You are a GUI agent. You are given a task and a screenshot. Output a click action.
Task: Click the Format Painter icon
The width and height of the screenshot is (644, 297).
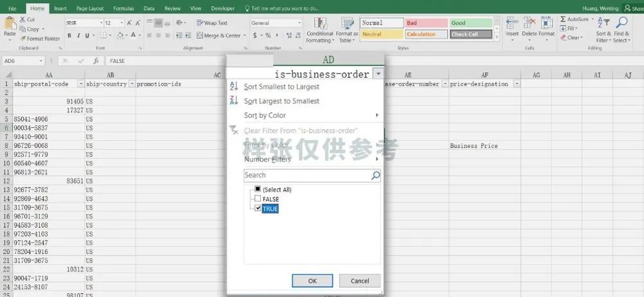tap(23, 39)
